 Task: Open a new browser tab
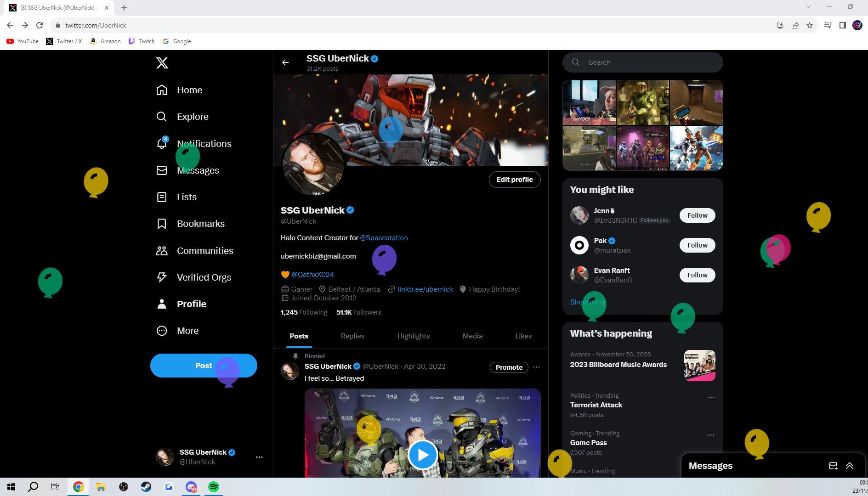pos(124,8)
